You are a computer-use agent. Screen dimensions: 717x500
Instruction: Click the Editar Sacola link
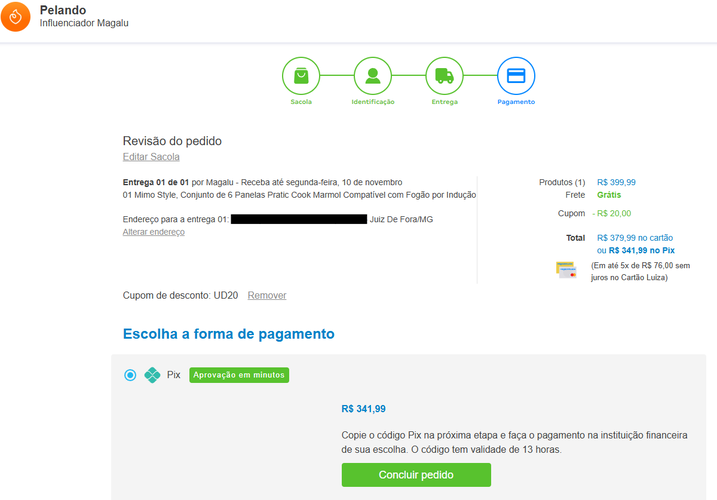point(151,157)
